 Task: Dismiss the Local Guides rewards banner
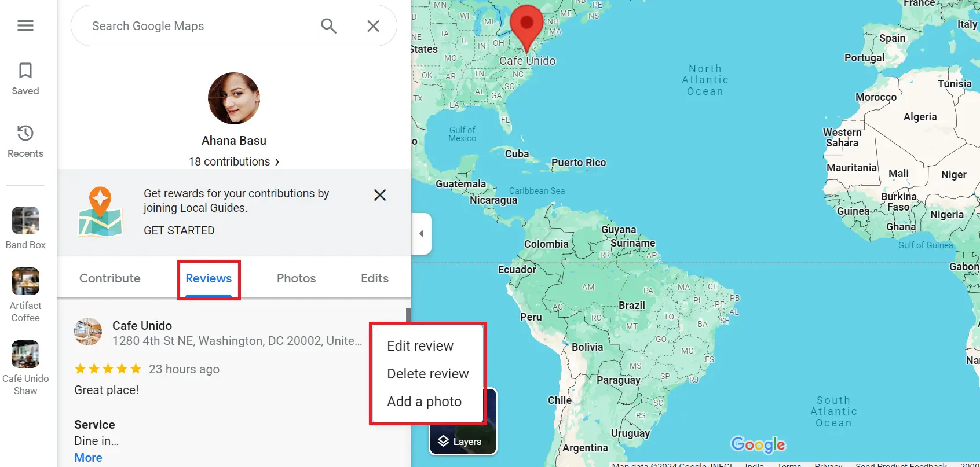380,195
